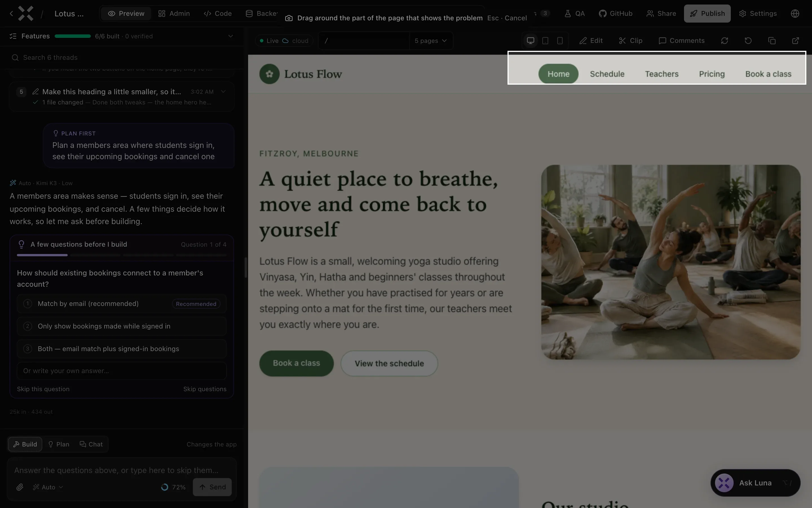Expand the Features panel chevron
The image size is (812, 508).
[x=231, y=36]
